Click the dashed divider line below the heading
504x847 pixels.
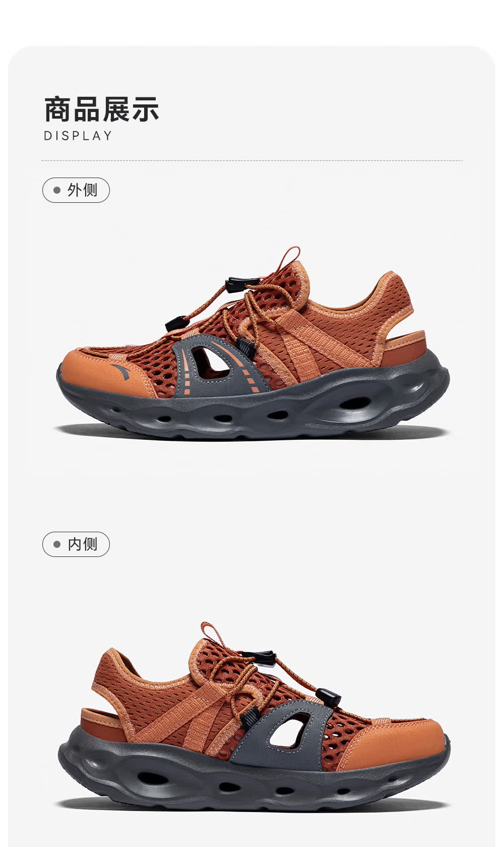(x=252, y=160)
